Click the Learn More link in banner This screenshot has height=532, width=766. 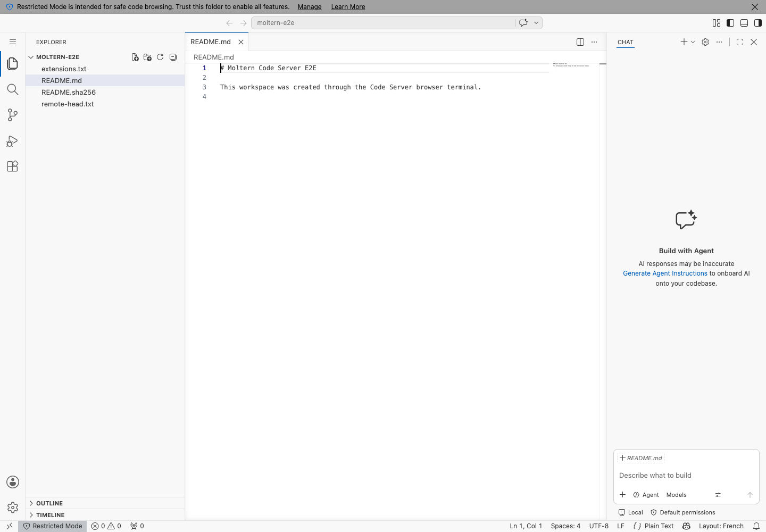click(x=348, y=7)
